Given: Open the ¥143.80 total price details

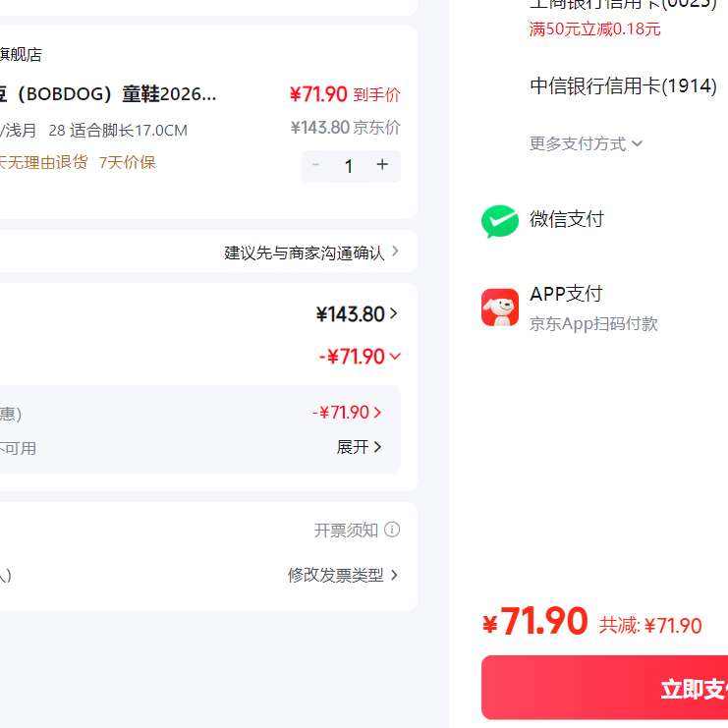Looking at the screenshot, I should [357, 314].
